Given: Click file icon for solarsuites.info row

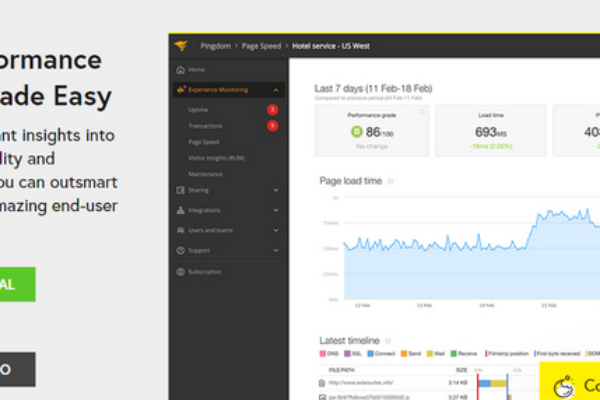Looking at the screenshot, I should click(x=322, y=383).
